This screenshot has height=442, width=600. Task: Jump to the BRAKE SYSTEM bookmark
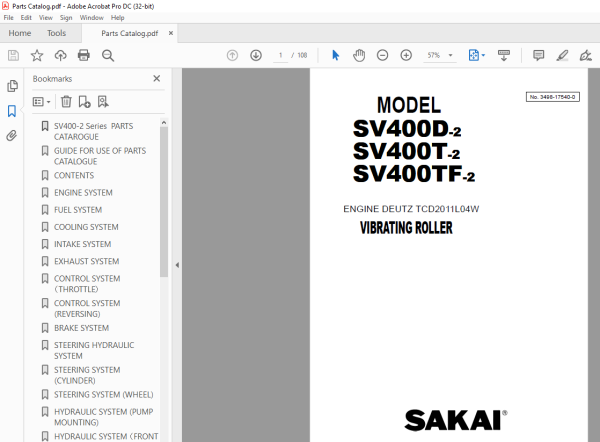[x=82, y=328]
